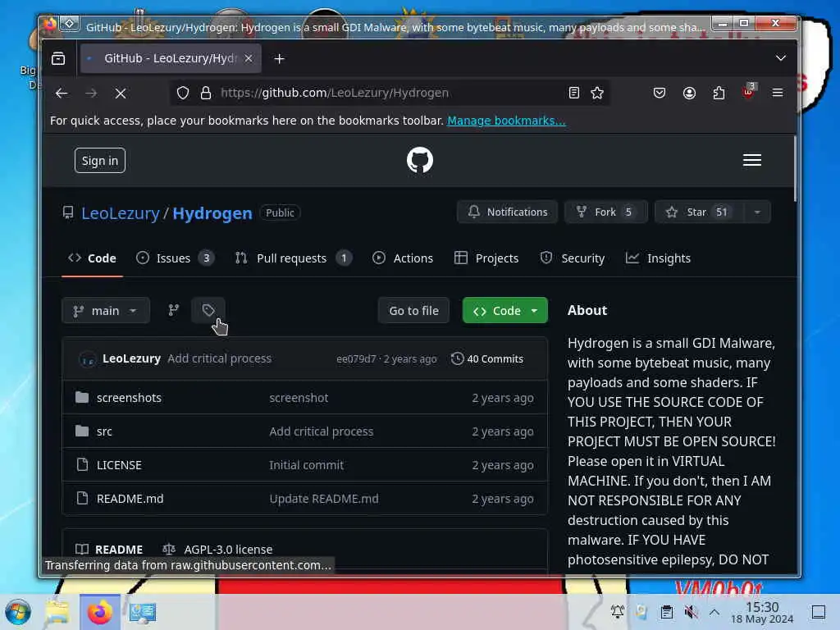
Task: Open LeoLezury commit author link
Action: coord(131,358)
